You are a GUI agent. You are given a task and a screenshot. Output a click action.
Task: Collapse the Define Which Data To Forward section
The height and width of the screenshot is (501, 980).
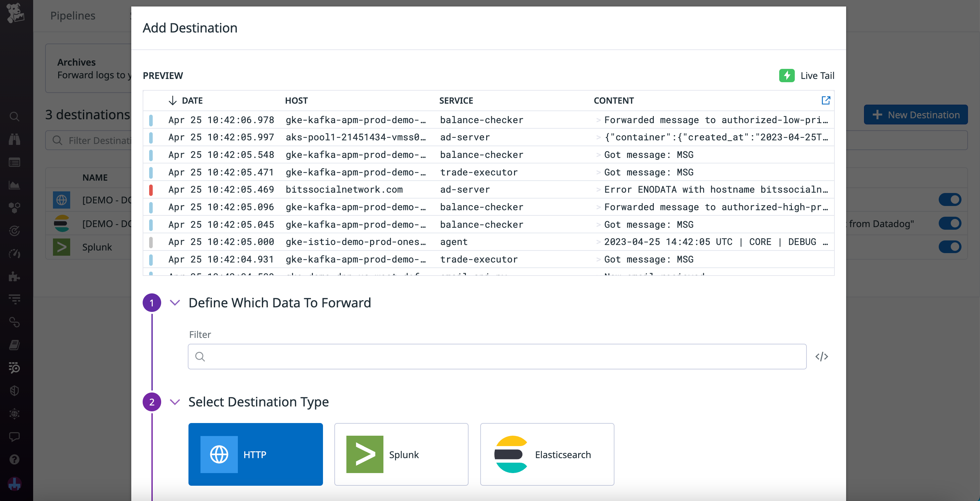coord(175,303)
